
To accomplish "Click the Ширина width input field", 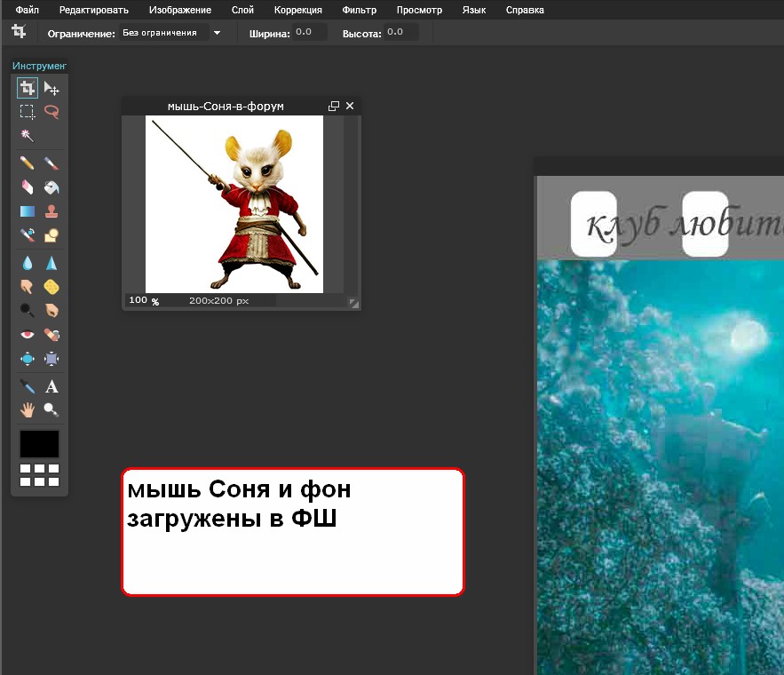I will [x=310, y=32].
